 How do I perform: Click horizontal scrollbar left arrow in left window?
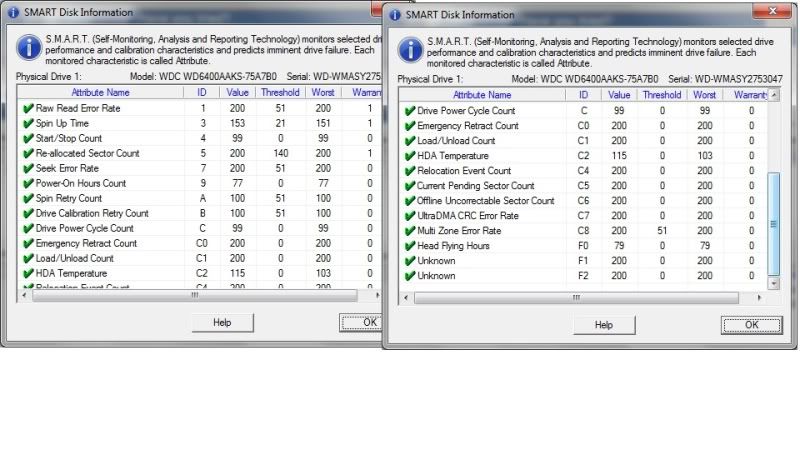pyautogui.click(x=24, y=295)
